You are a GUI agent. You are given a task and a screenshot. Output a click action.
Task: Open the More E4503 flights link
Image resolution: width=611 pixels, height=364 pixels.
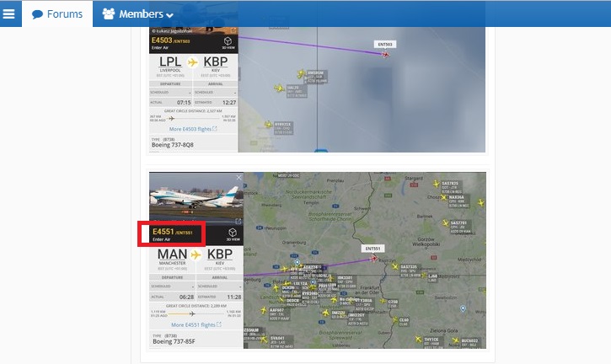(x=193, y=129)
